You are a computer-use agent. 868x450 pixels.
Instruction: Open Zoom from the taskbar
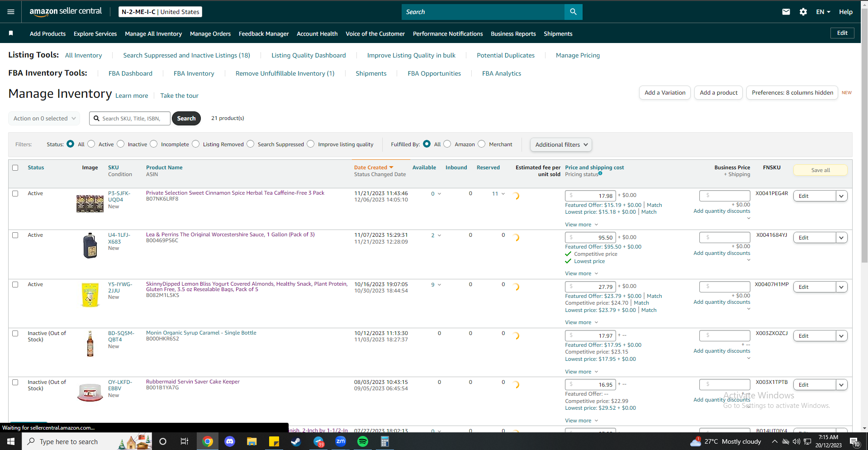pyautogui.click(x=341, y=441)
